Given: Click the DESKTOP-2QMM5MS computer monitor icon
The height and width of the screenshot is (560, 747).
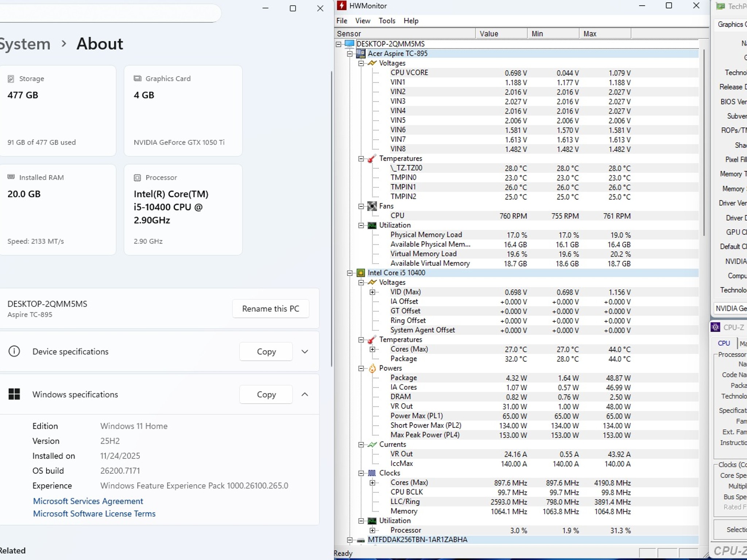Looking at the screenshot, I should click(349, 44).
